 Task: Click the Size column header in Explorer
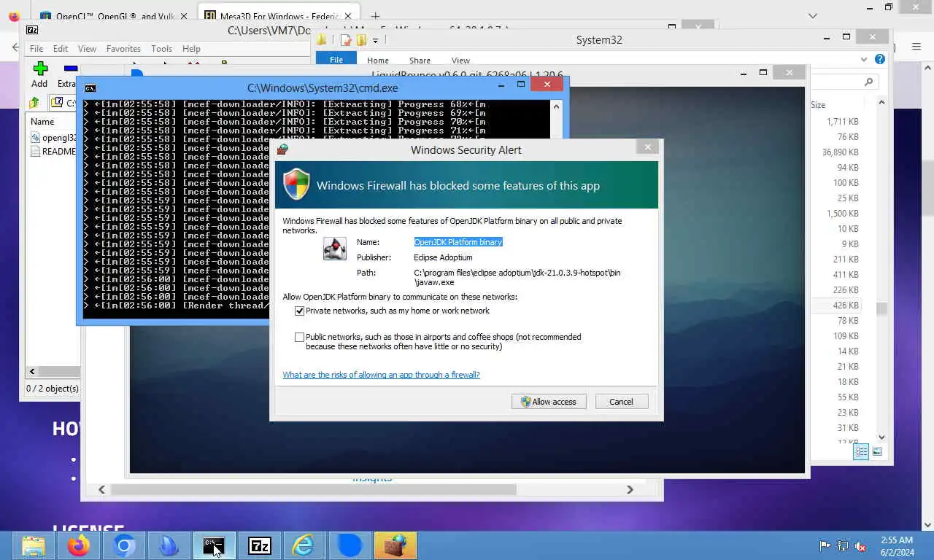pos(818,105)
